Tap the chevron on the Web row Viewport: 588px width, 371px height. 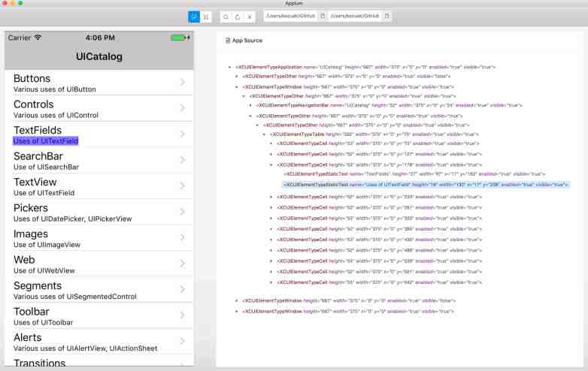pyautogui.click(x=183, y=264)
